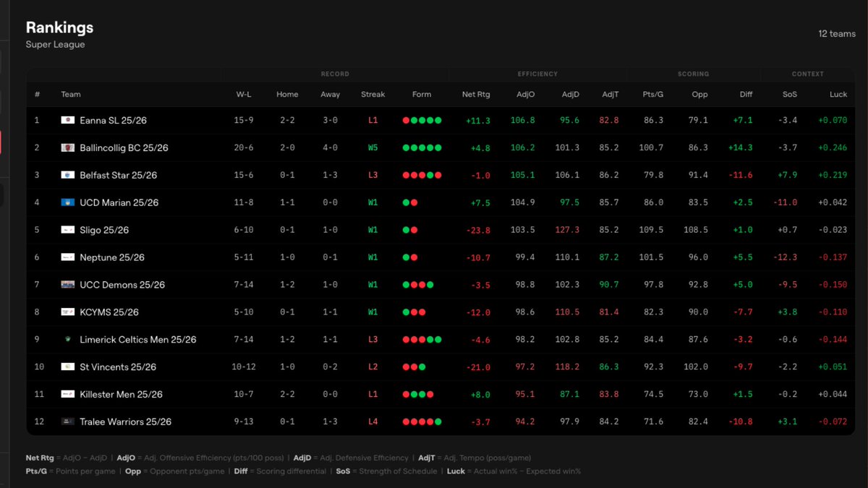Image resolution: width=868 pixels, height=488 pixels.
Task: Click the Eanna SL team logo
Action: coord(68,120)
